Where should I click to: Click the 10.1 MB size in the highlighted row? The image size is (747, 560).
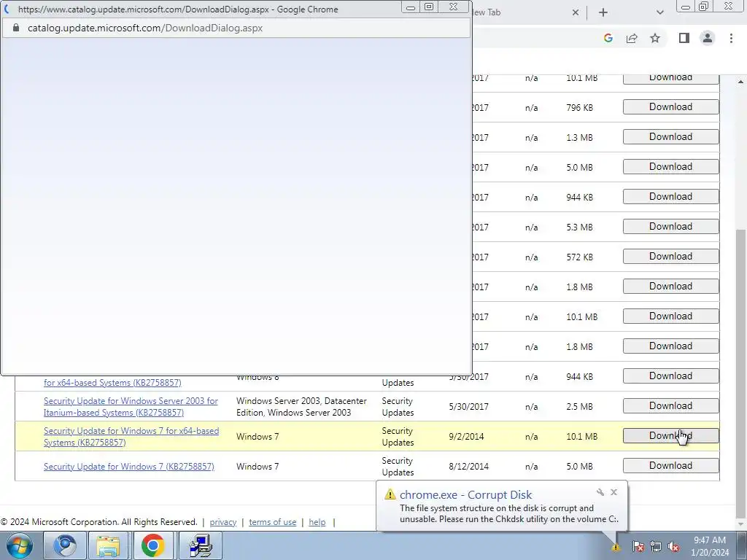pos(581,437)
